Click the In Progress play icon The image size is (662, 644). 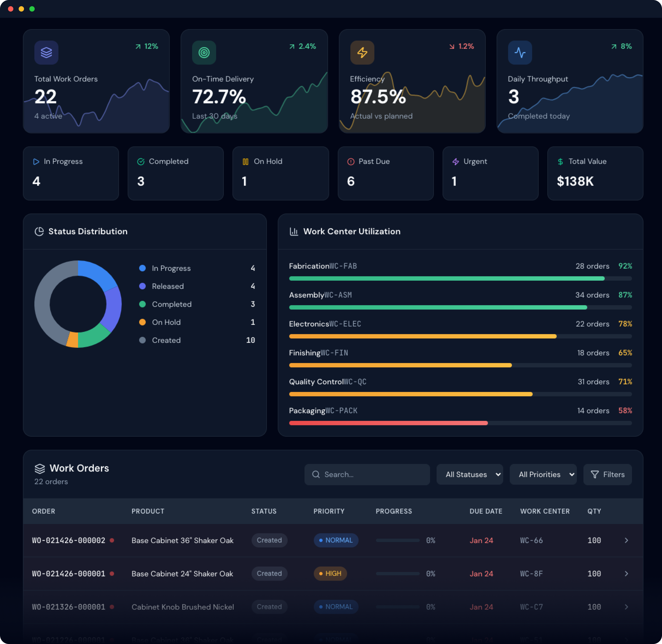[x=36, y=162]
